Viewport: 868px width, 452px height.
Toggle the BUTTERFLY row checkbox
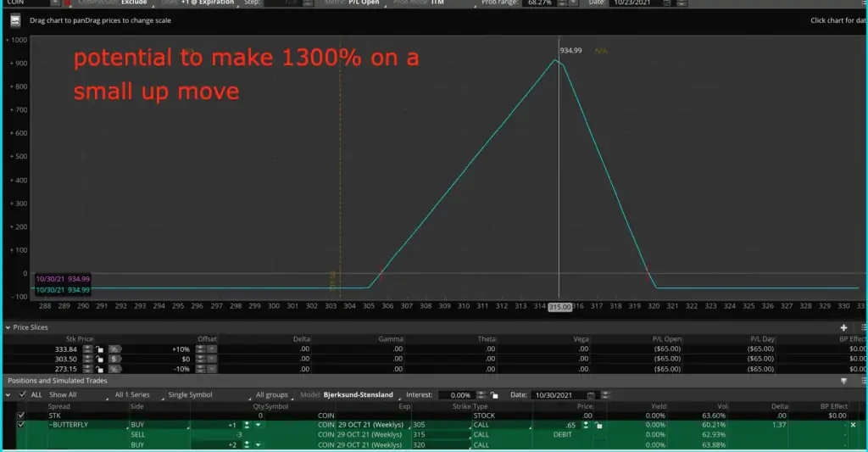21,425
